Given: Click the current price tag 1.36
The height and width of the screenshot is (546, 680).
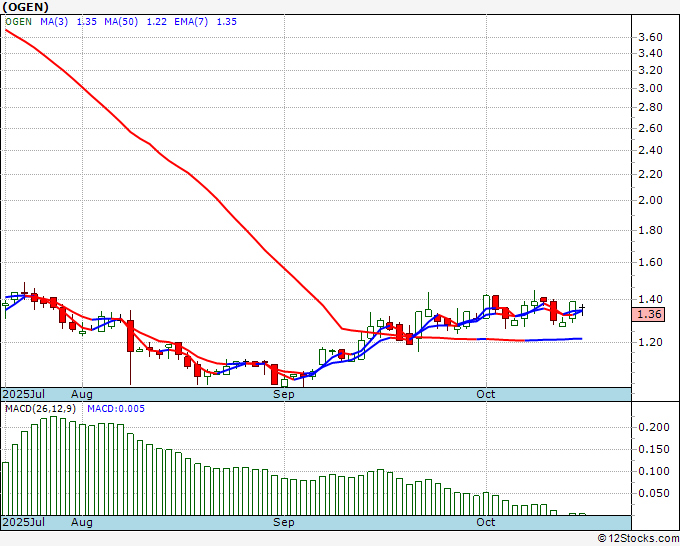Looking at the screenshot, I should [648, 314].
